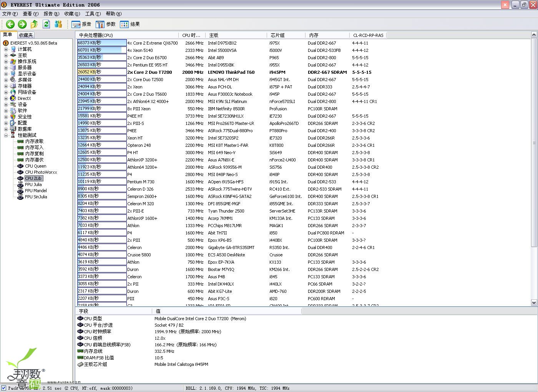Expand the 服务器 tree node
Image resolution: width=538 pixels, height=392 pixels.
click(x=6, y=68)
